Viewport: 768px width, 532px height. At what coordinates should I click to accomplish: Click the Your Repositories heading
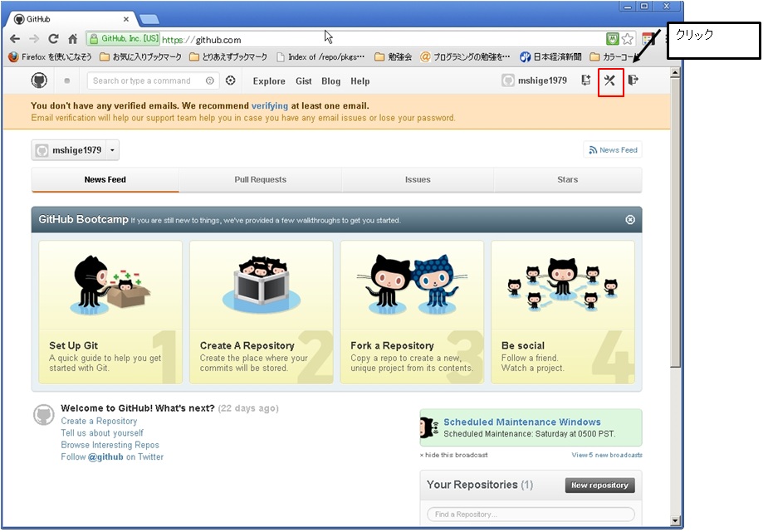(480, 485)
